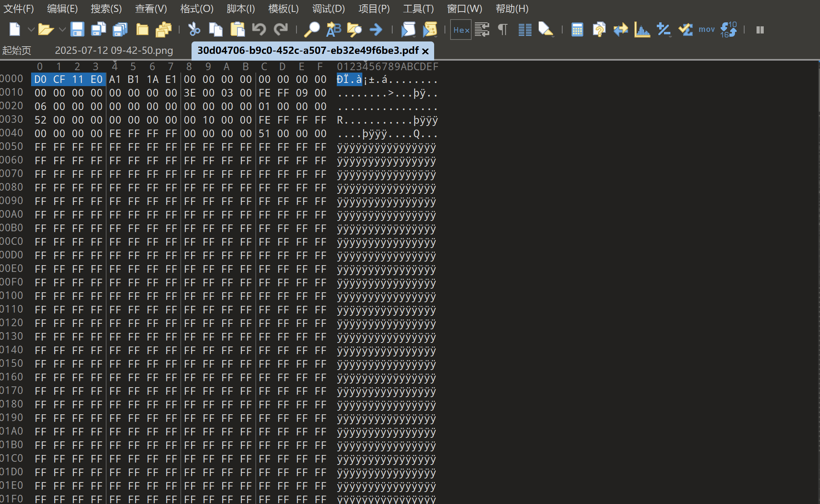Expand the Open file dropdown arrow
820x504 pixels.
[62, 30]
